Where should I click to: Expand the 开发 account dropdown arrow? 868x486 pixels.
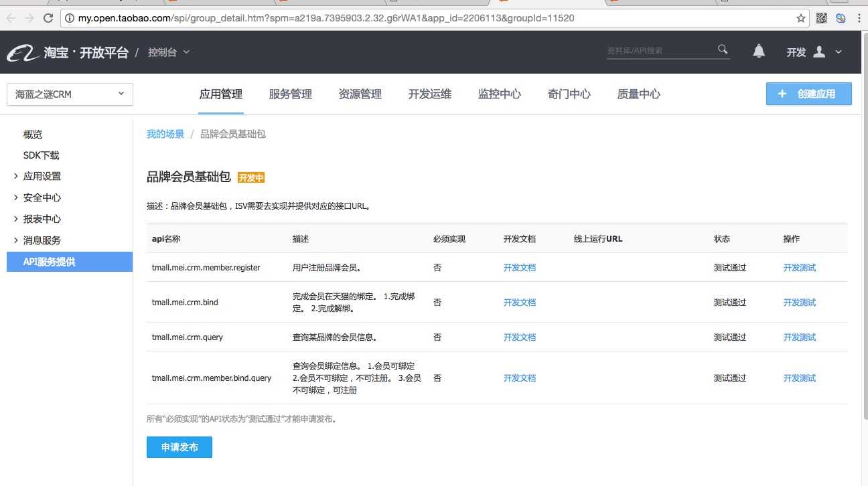(x=838, y=52)
